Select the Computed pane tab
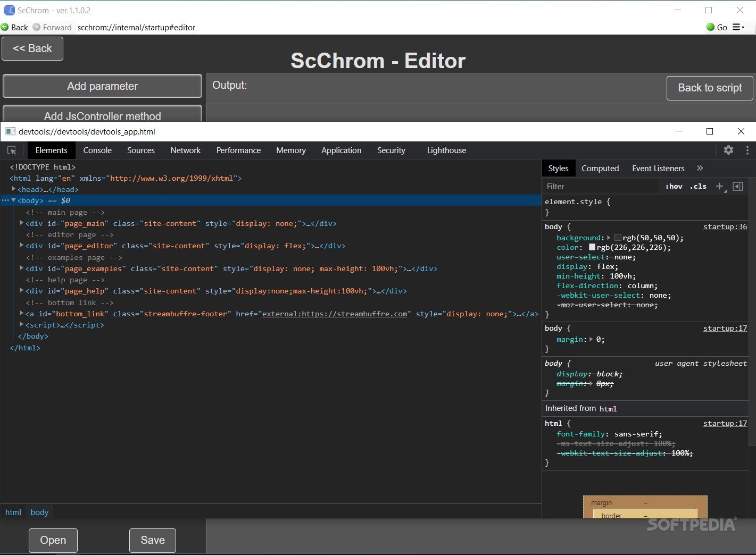This screenshot has height=555, width=756. (600, 168)
